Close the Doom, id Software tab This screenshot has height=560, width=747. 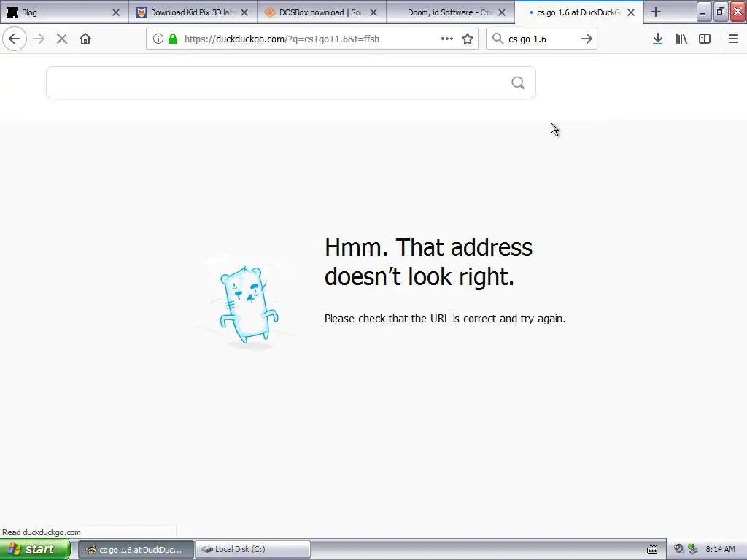[x=502, y=13]
